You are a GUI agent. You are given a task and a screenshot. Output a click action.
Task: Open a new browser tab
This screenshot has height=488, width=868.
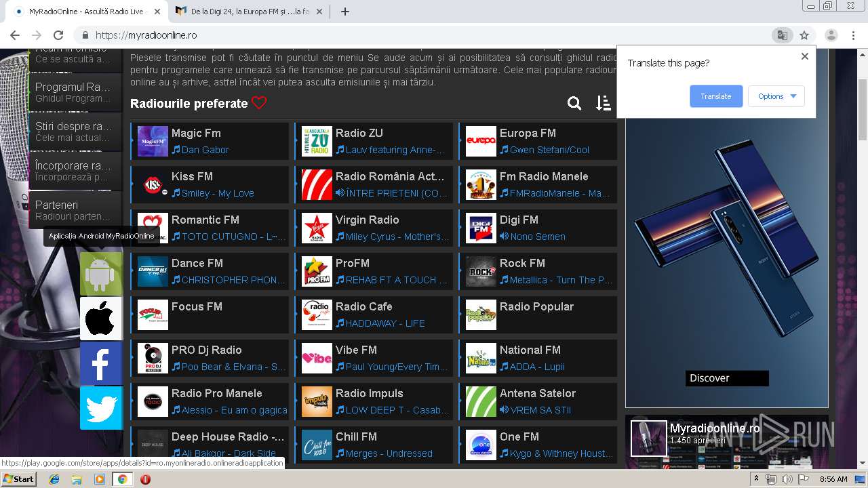345,12
